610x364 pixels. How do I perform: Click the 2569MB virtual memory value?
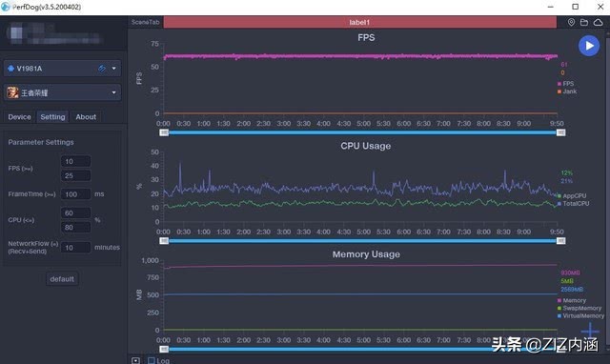pyautogui.click(x=572, y=290)
